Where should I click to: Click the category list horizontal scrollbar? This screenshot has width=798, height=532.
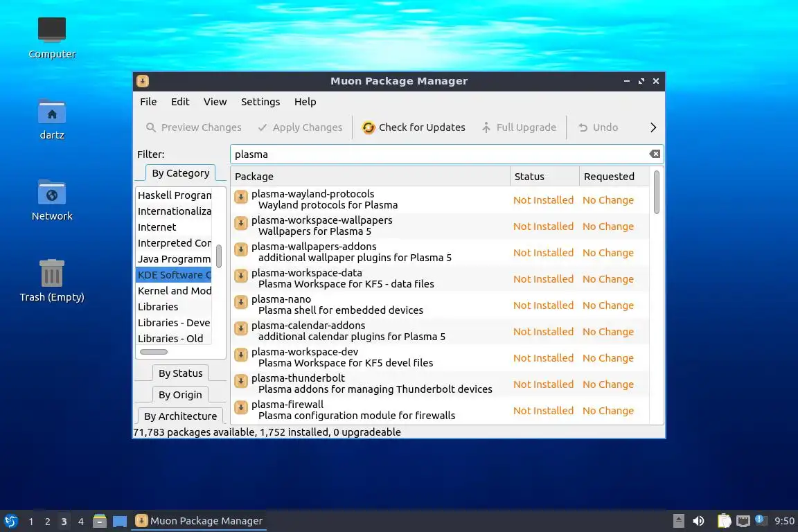[154, 352]
